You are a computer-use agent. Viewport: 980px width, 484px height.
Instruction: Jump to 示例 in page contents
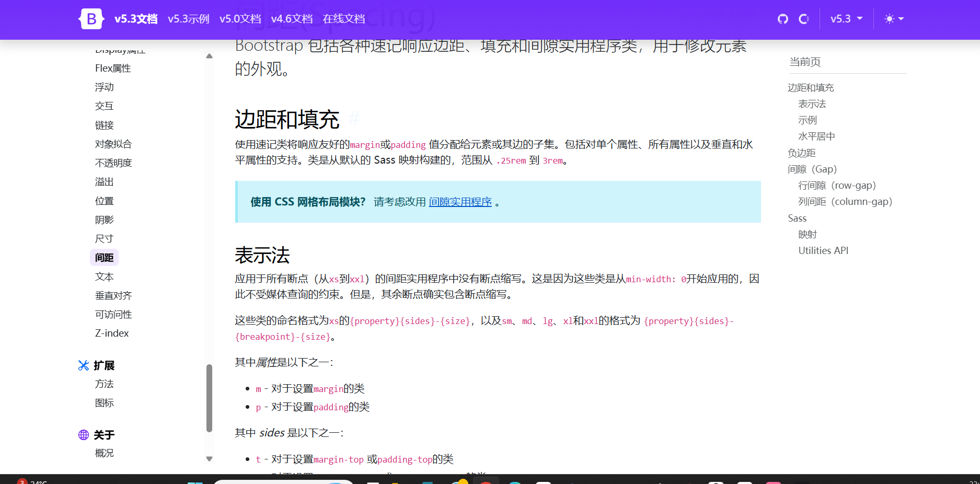(808, 120)
